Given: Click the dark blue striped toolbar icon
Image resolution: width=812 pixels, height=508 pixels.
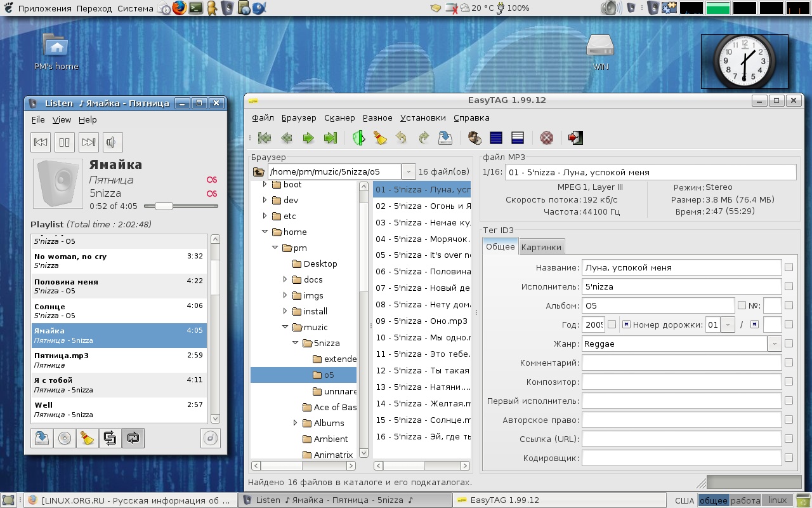Looking at the screenshot, I should point(496,138).
